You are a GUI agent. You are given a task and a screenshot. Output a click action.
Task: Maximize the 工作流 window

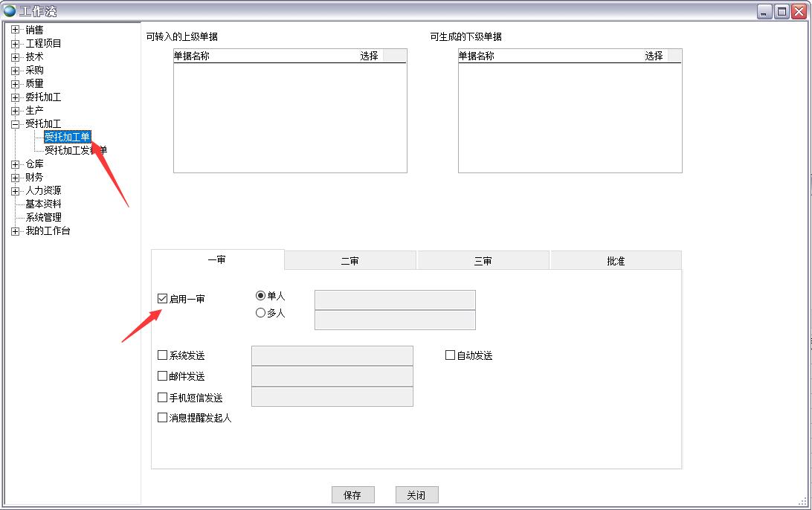click(782, 11)
